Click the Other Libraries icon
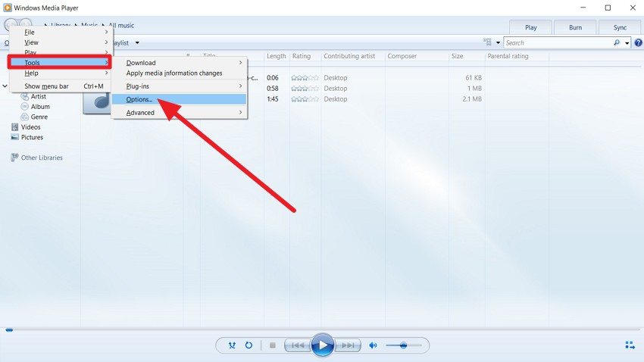Screen dimensions: 644x362 click(x=15, y=158)
